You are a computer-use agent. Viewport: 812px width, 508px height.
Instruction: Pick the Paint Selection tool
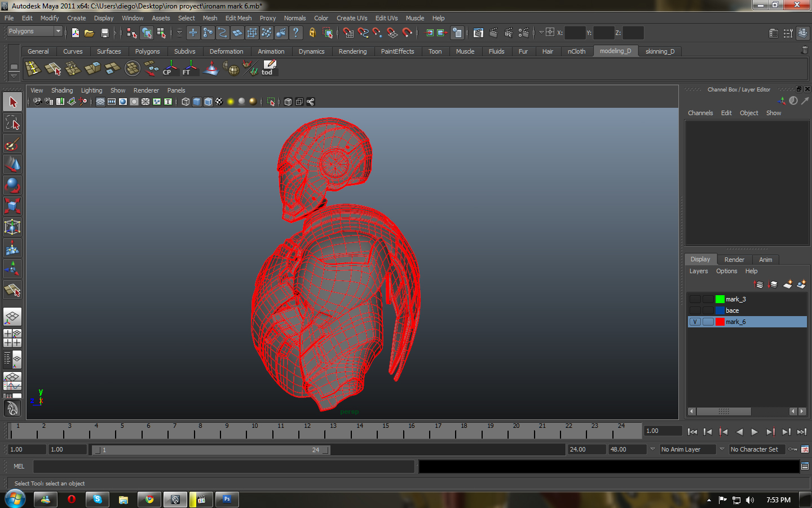click(12, 144)
